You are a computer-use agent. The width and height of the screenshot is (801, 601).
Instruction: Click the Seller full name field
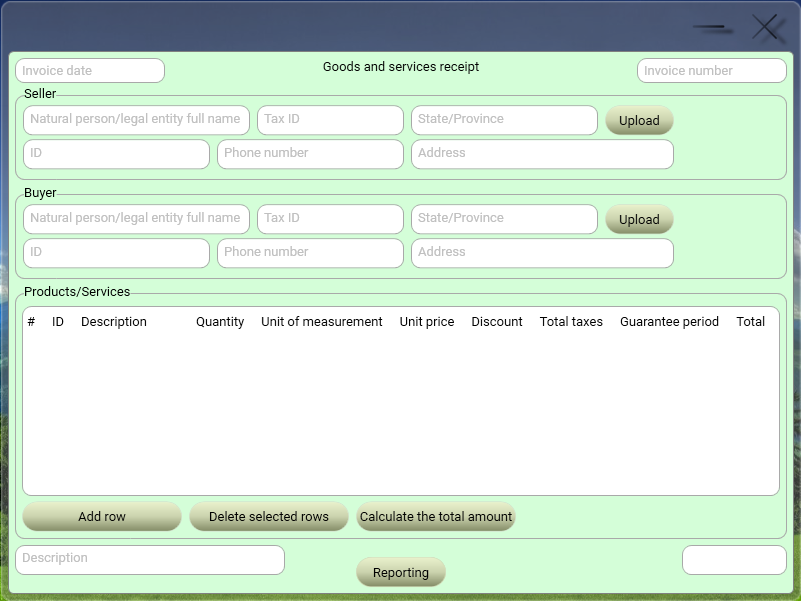coord(136,120)
